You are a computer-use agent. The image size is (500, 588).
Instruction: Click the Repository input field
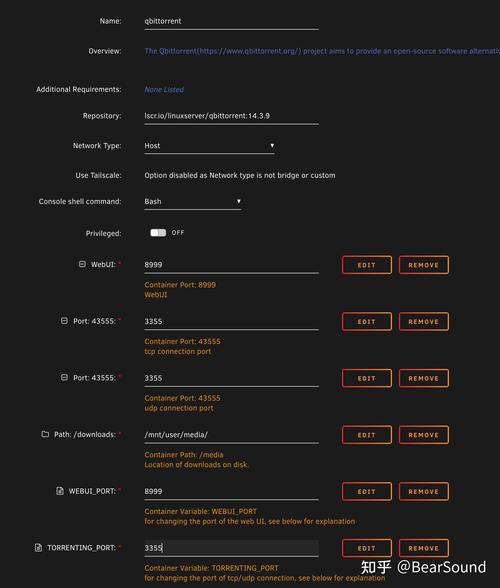tap(231, 116)
